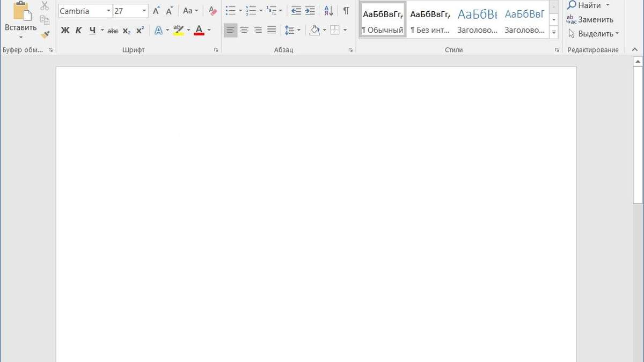Click the Заменить button
This screenshot has width=644, height=362.
[x=590, y=19]
